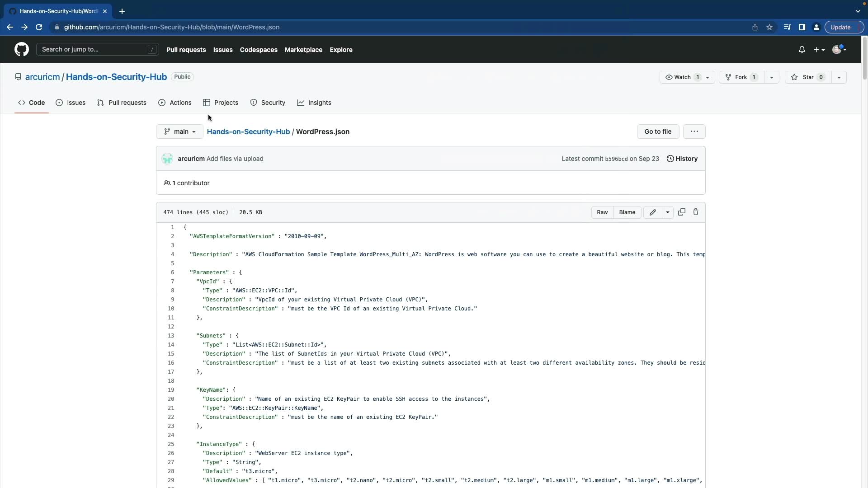Focus the Search or jump to field

click(x=94, y=49)
